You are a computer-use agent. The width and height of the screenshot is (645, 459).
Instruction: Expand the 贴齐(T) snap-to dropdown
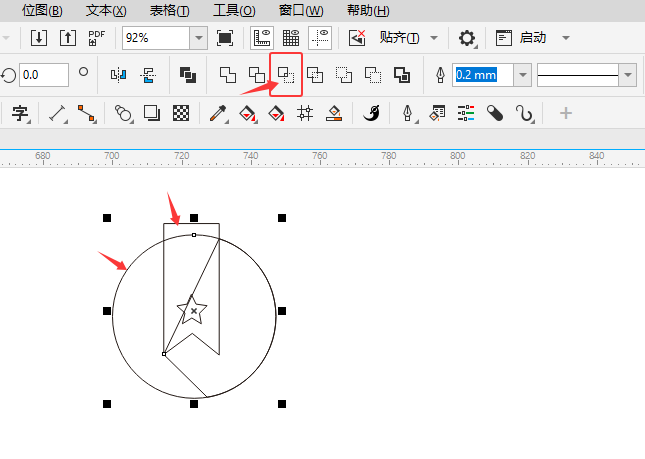pos(434,38)
